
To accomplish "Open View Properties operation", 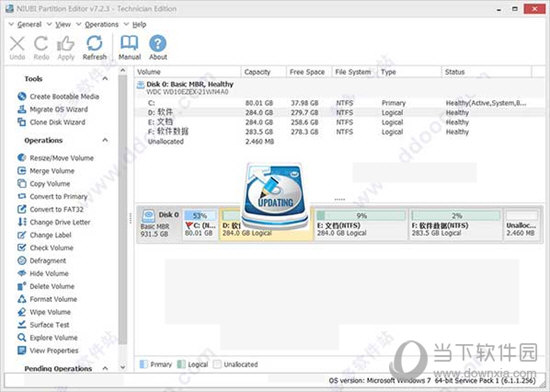I will 48,350.
